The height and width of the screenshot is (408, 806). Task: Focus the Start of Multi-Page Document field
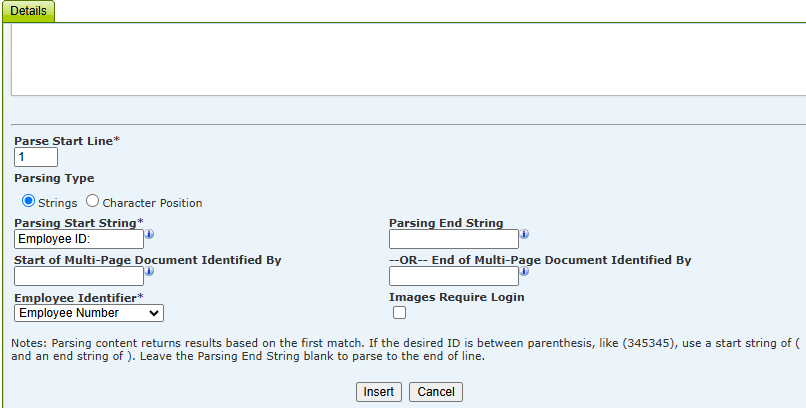coord(79,276)
